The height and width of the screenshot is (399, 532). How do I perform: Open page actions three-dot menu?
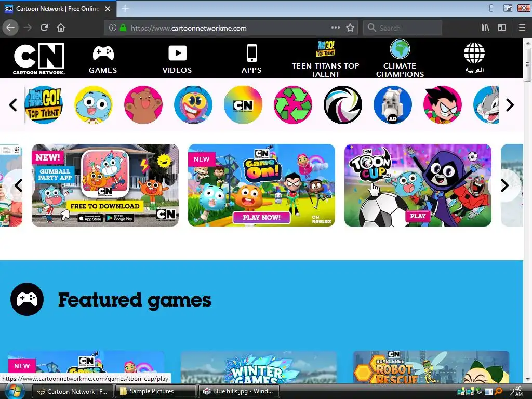pos(335,28)
